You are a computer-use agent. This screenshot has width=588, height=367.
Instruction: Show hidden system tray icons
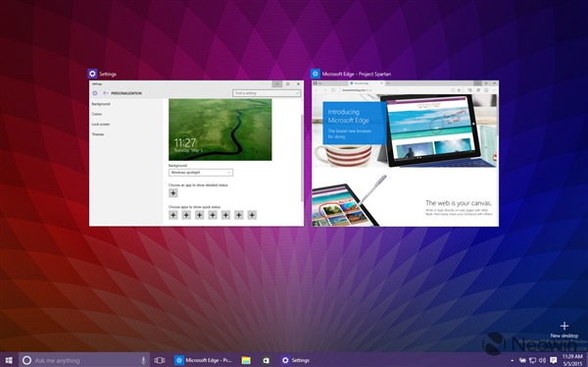[x=513, y=360]
